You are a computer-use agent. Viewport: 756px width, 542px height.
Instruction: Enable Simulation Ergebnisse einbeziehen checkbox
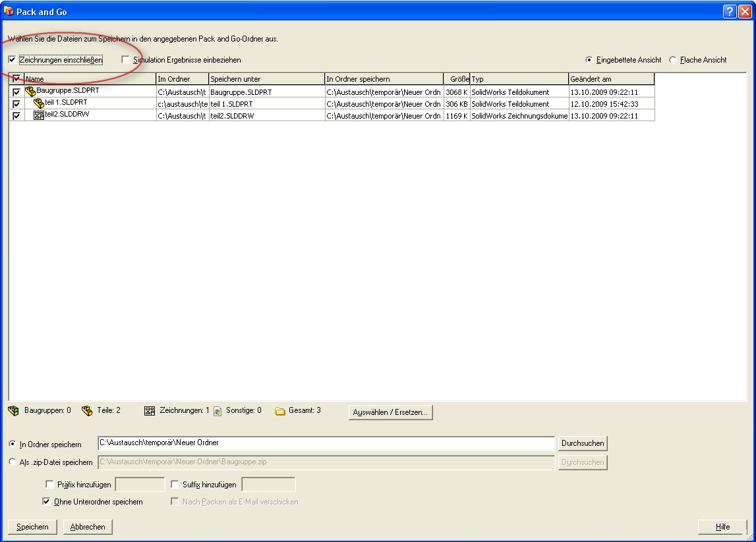pos(125,60)
